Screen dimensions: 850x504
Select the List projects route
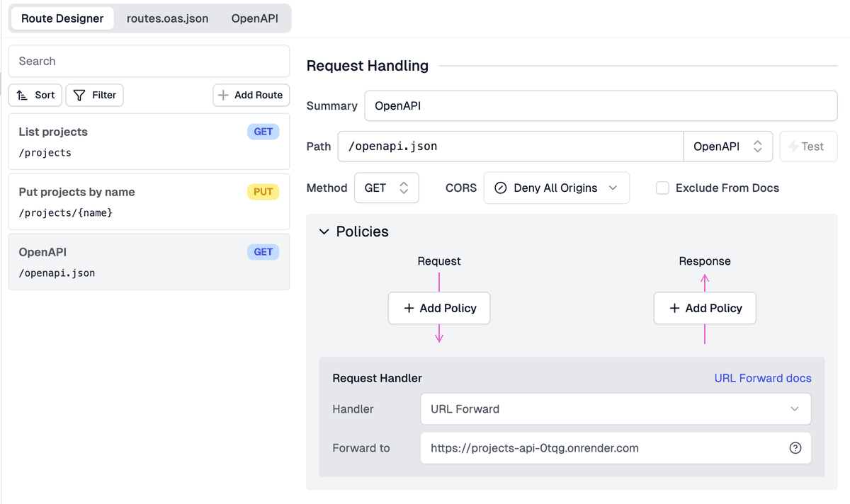[149, 142]
